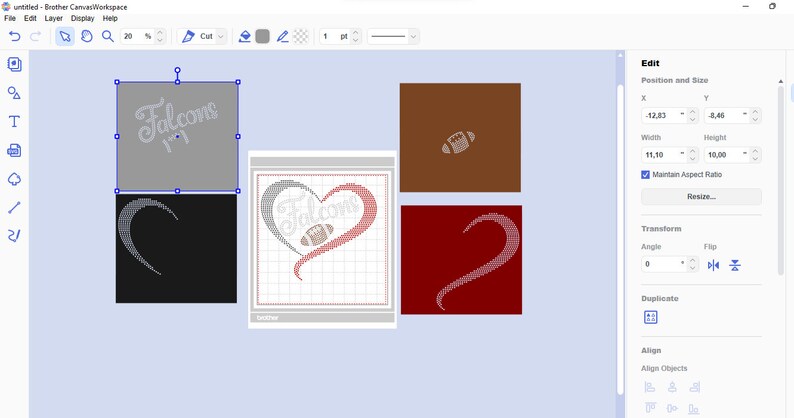Increase X position stepper
Image resolution: width=794 pixels, height=418 pixels.
[x=692, y=111]
